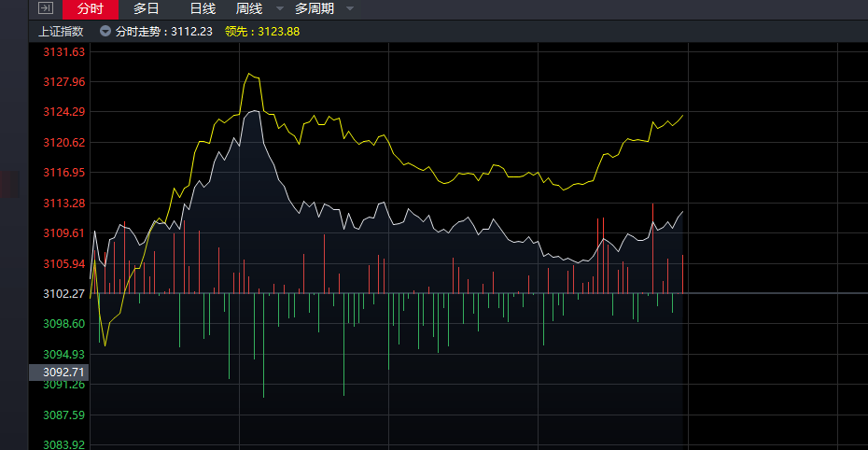Switch to the 多日 tab
The image size is (868, 450).
(147, 8)
